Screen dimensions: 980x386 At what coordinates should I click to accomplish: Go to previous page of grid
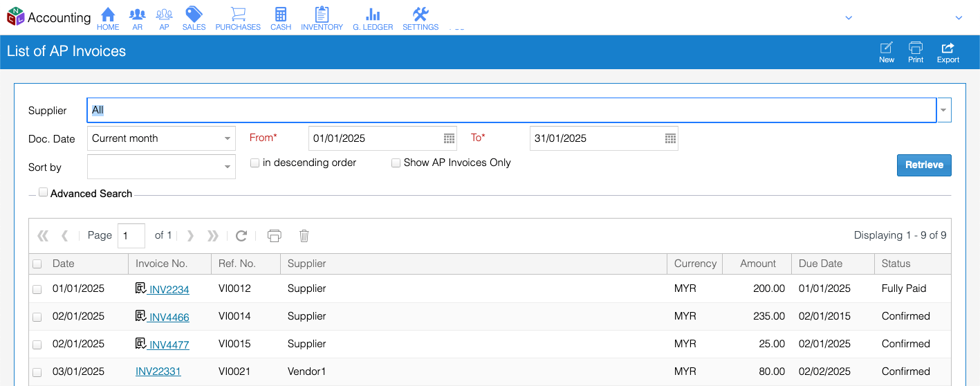[x=64, y=236]
